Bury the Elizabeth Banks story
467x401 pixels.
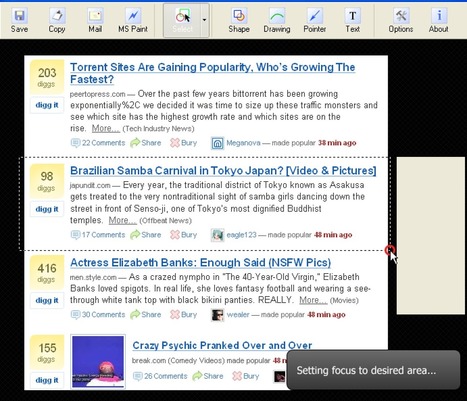coord(184,314)
